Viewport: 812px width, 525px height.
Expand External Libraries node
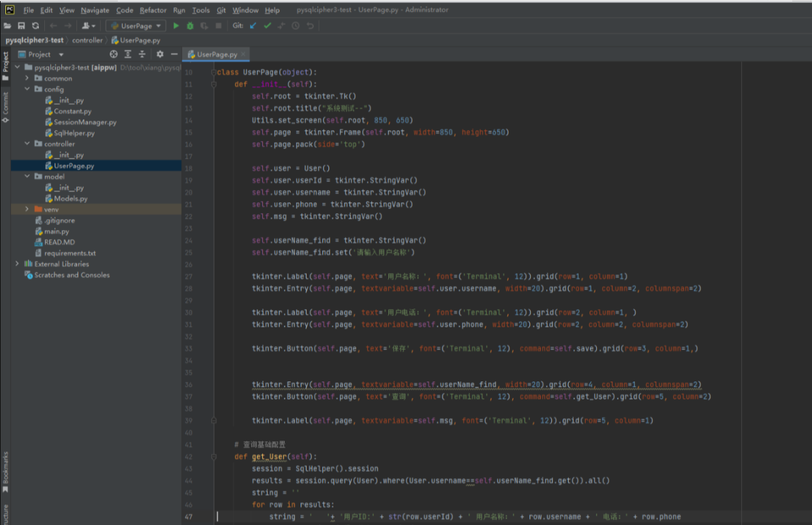(18, 264)
